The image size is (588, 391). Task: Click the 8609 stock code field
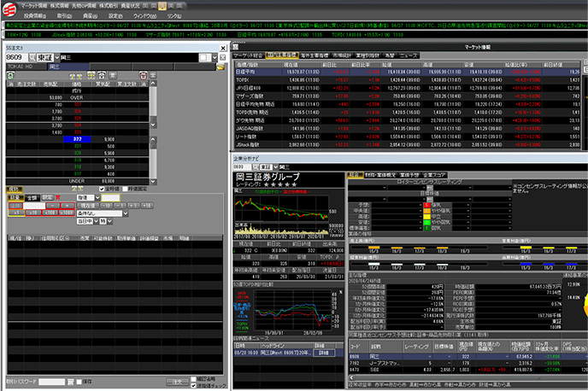pos(16,57)
